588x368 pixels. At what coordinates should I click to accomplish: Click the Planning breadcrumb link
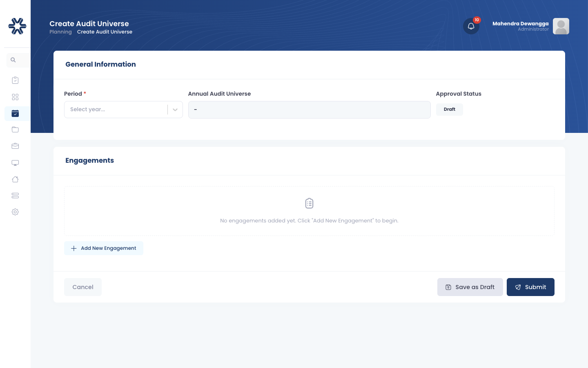tap(60, 32)
